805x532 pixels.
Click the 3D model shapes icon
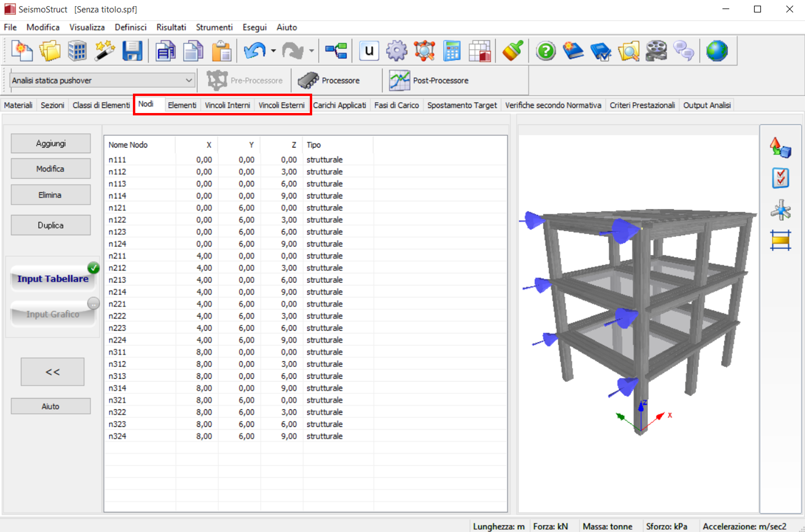780,148
